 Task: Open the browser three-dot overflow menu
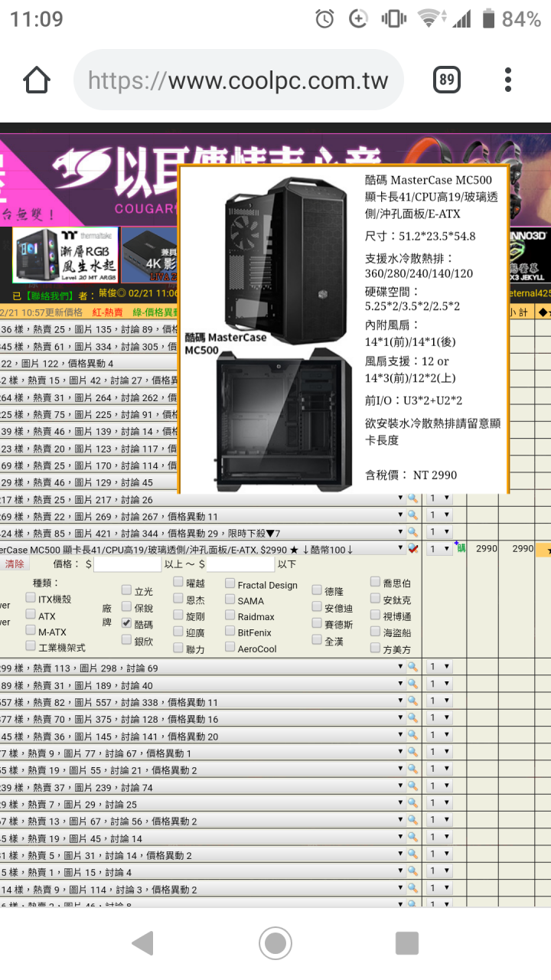click(508, 80)
